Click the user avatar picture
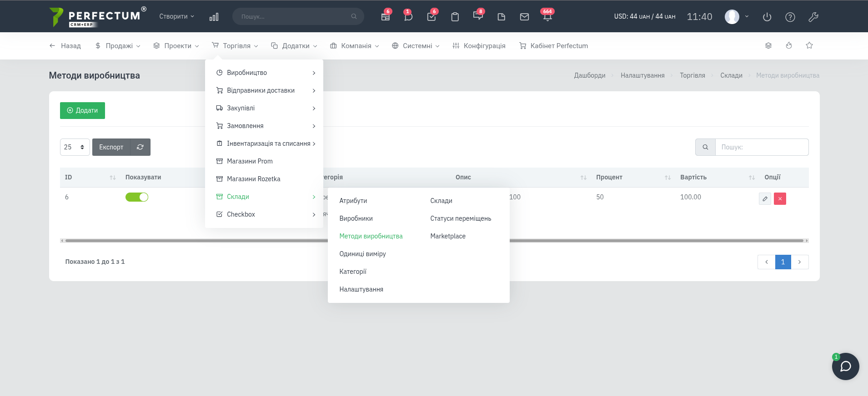 (x=732, y=17)
